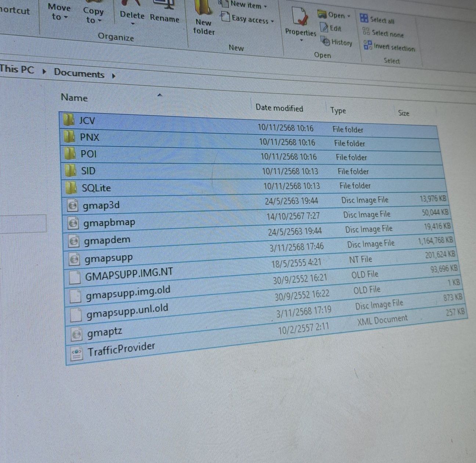Open the History button in ribbon
Screen dimensions: 476x463
337,42
